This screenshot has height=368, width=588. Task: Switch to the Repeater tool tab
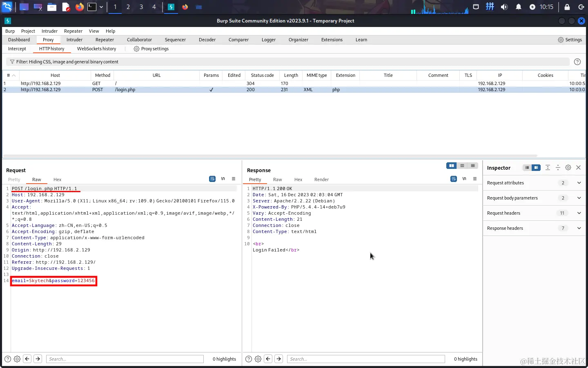point(105,40)
